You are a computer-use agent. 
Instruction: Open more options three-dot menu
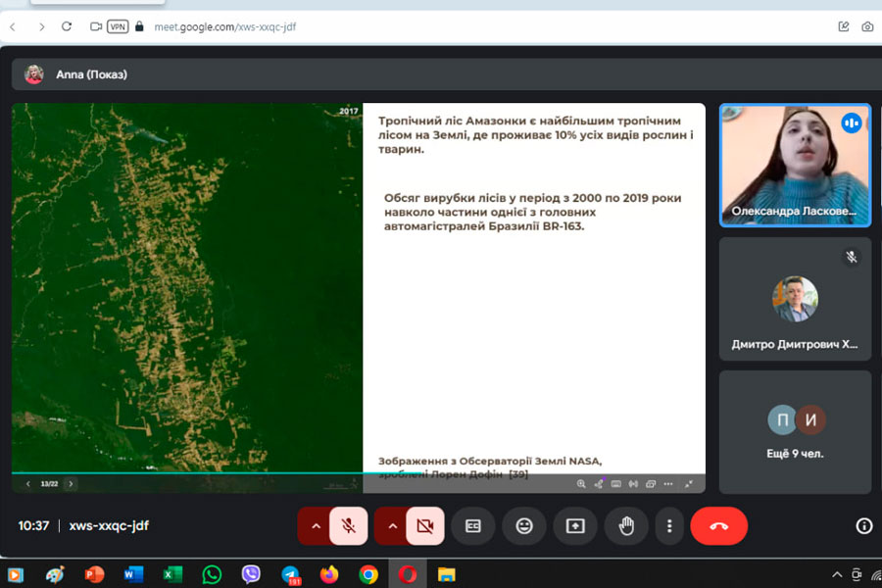pyautogui.click(x=669, y=526)
